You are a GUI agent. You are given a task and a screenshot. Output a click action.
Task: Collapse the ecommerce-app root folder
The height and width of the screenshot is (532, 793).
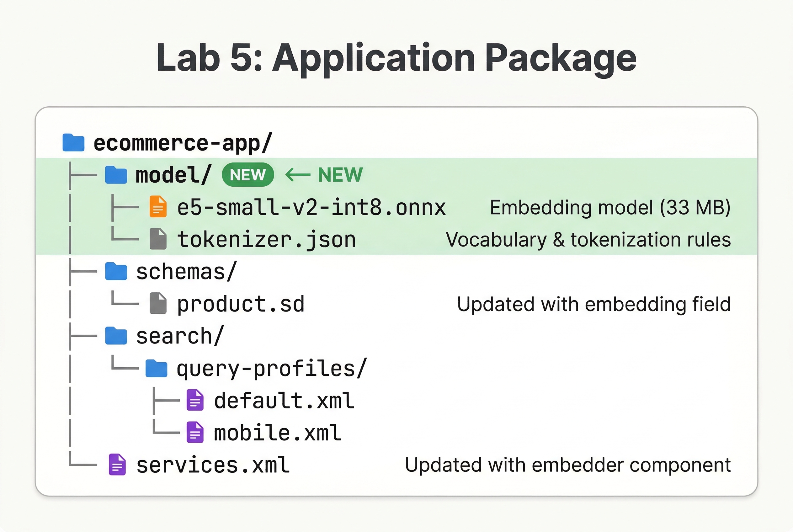[x=183, y=142]
